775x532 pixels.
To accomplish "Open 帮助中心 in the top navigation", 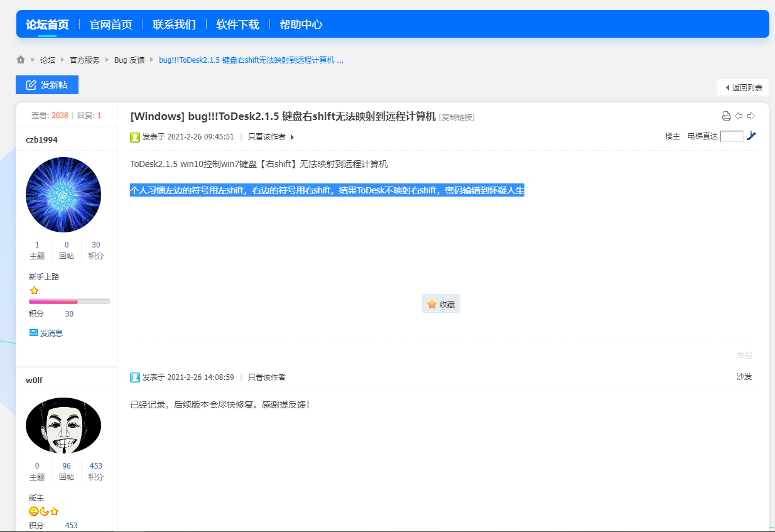I will 301,24.
